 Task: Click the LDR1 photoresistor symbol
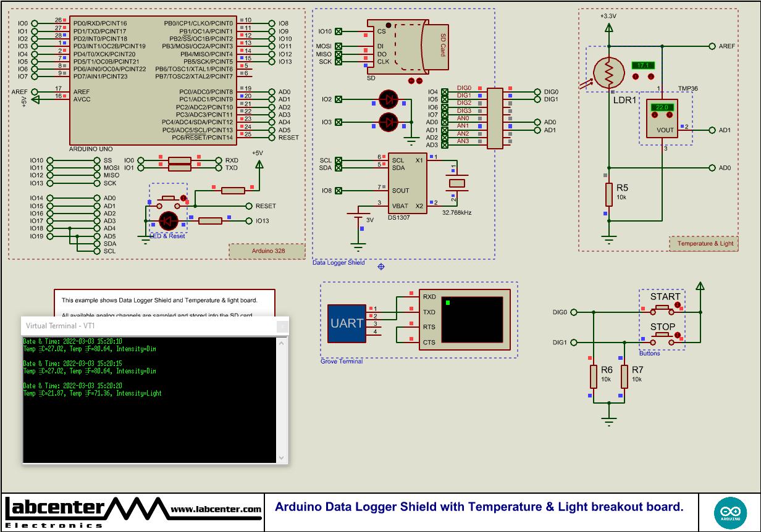(608, 73)
